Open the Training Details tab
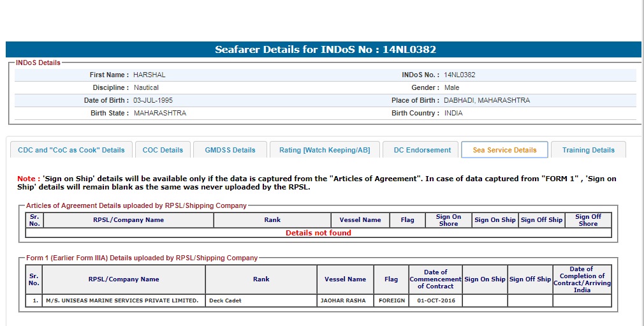The height and width of the screenshot is (326, 644). [588, 150]
